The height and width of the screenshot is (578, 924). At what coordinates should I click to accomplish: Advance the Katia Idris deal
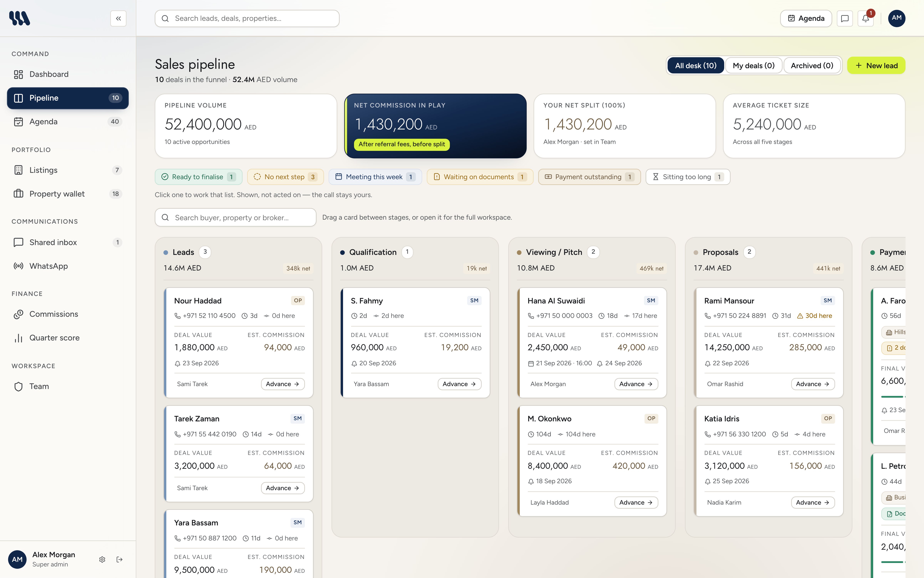pyautogui.click(x=813, y=503)
